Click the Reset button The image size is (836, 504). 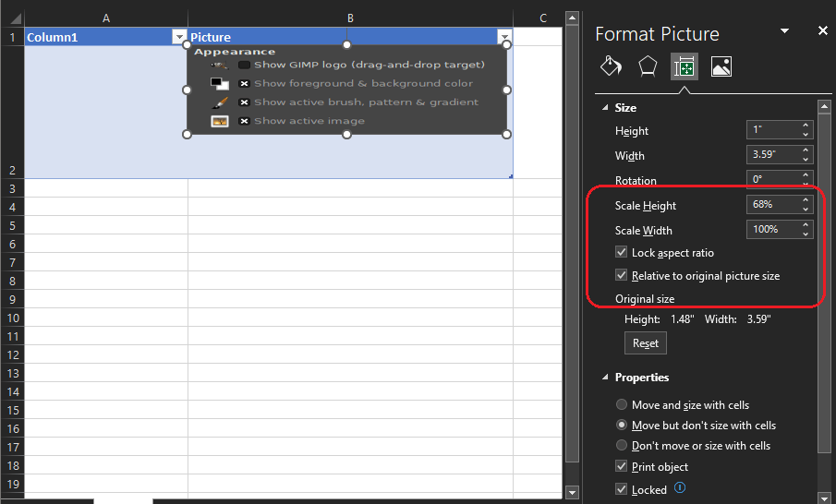tap(646, 343)
